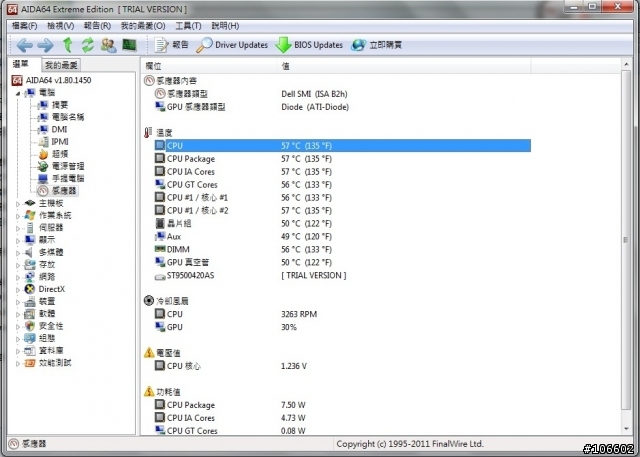Click the green monitor graph toolbar icon
Image resolution: width=640 pixels, height=457 pixels.
[x=129, y=45]
